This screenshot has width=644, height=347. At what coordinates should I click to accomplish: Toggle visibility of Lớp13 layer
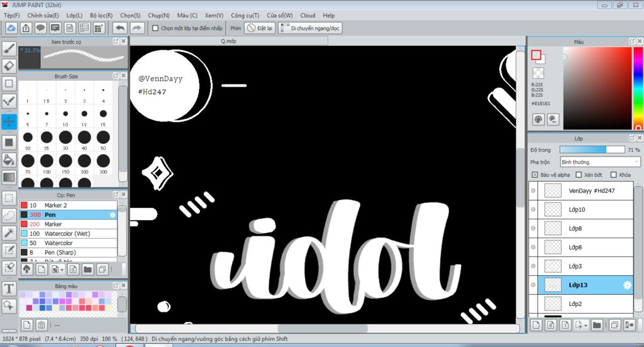point(533,285)
